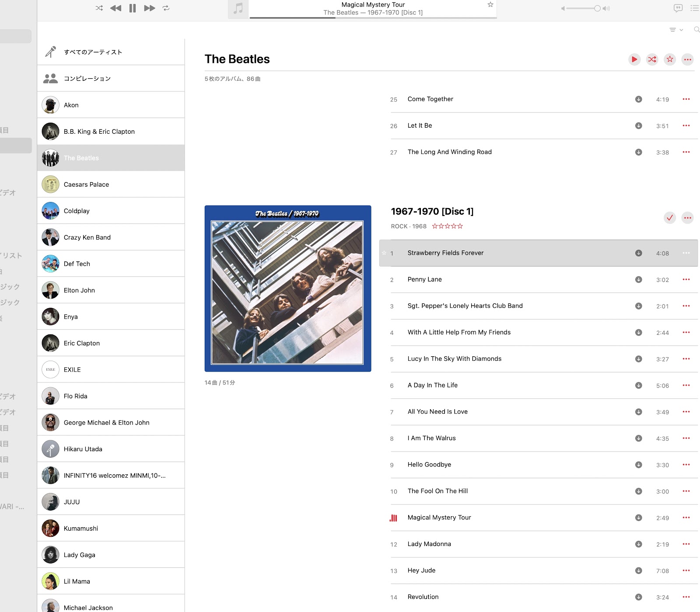
Task: Download Magical Mystery Tour
Action: click(639, 518)
